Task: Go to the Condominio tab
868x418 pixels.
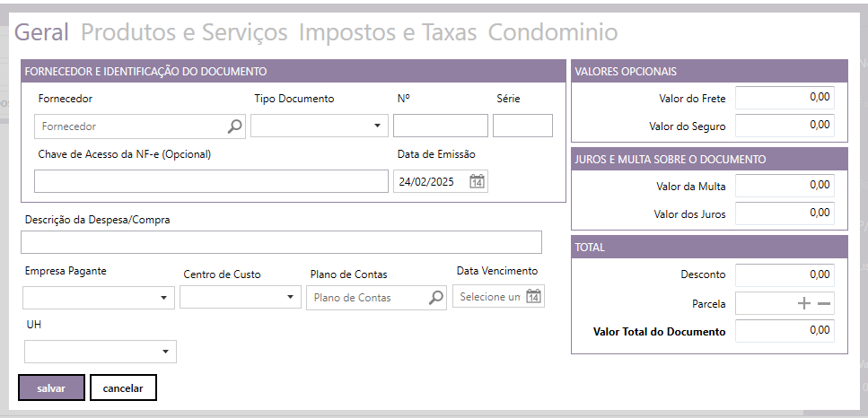Action: tap(552, 33)
